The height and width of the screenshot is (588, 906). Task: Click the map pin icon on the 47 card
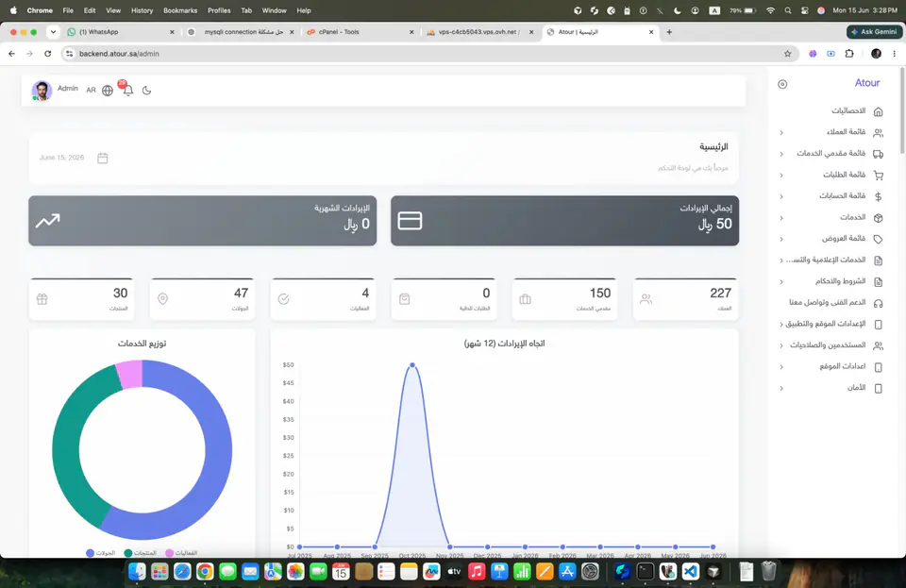coord(163,299)
